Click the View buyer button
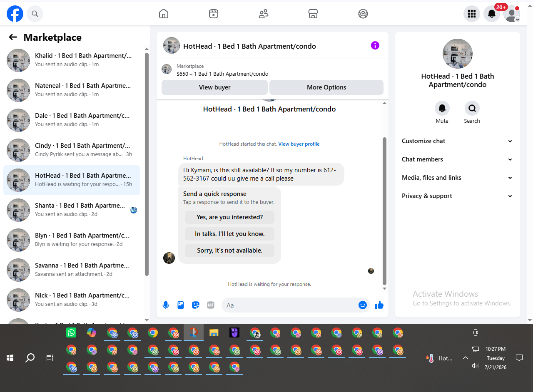 point(214,87)
